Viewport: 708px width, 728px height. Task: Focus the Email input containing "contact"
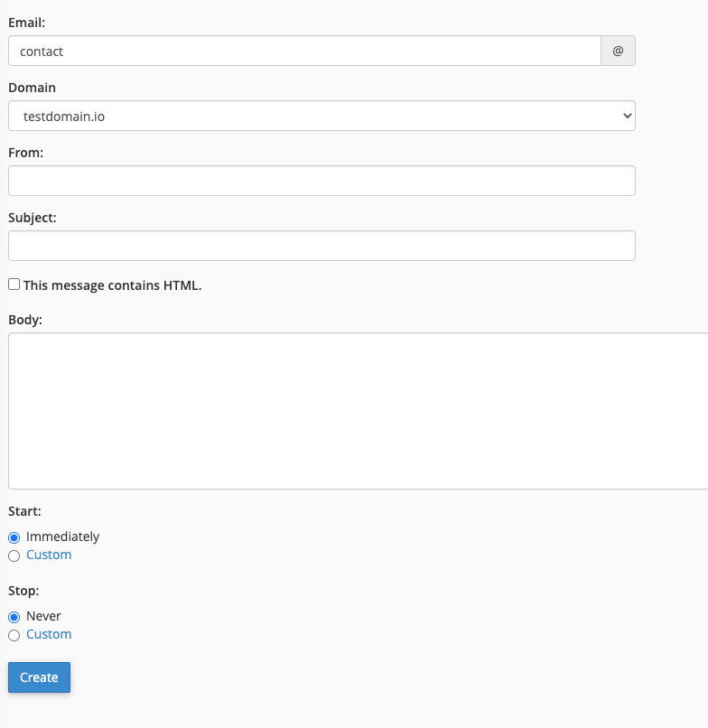point(304,51)
